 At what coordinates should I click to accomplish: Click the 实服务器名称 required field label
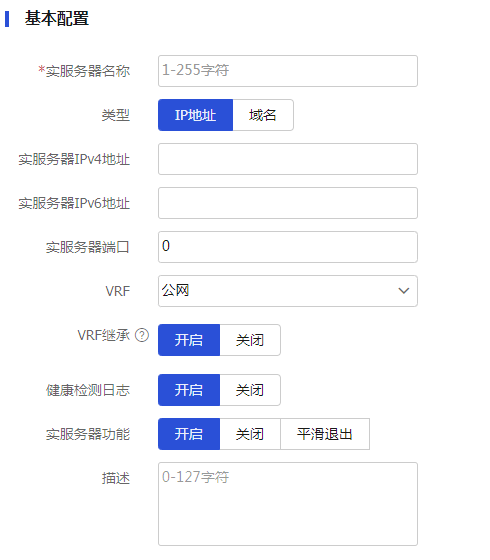pos(84,71)
